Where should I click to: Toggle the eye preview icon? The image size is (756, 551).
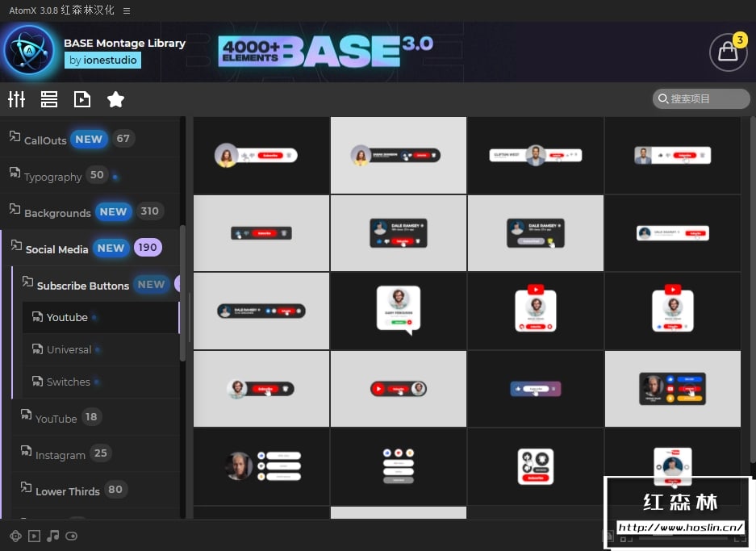71,536
